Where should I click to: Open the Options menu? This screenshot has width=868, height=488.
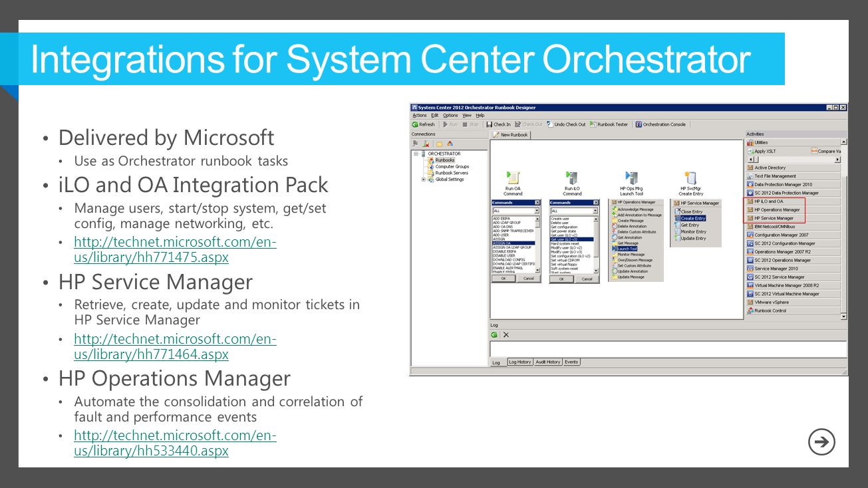pos(450,116)
